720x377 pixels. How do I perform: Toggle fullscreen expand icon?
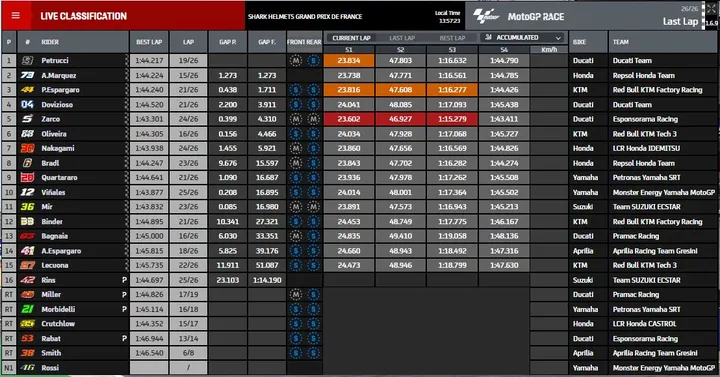711,9
